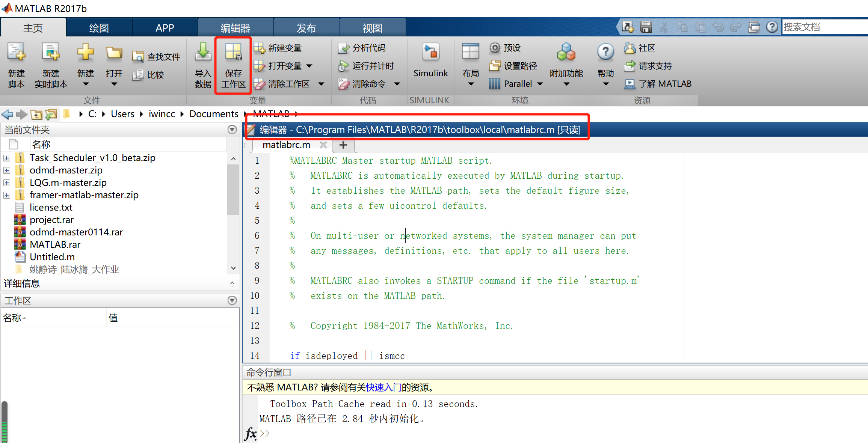Switch to the 绘图 ribbon tab
This screenshot has height=443, width=868.
coord(99,27)
